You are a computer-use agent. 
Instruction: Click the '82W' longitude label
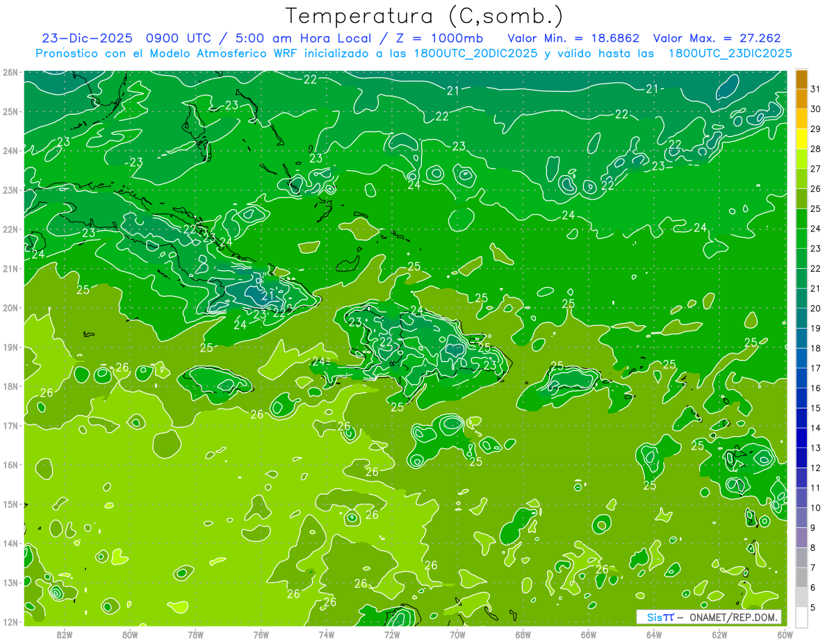coord(64,634)
